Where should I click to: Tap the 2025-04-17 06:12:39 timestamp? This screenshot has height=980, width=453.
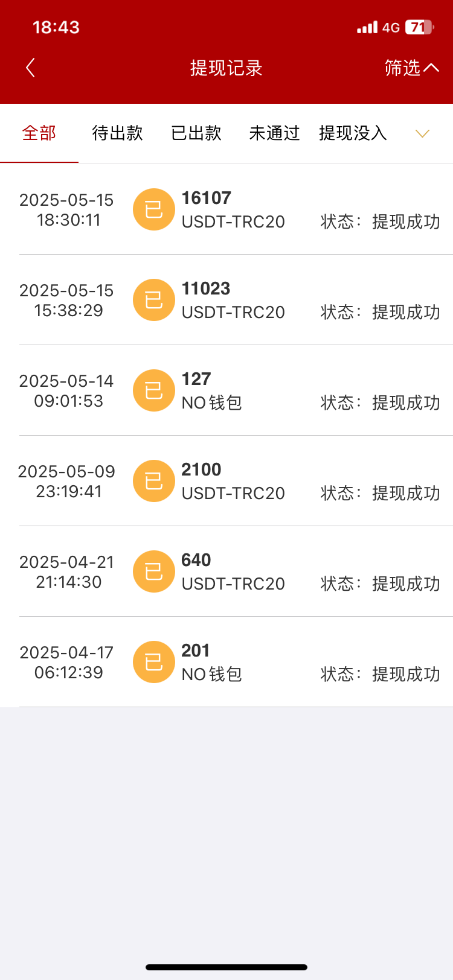point(67,662)
